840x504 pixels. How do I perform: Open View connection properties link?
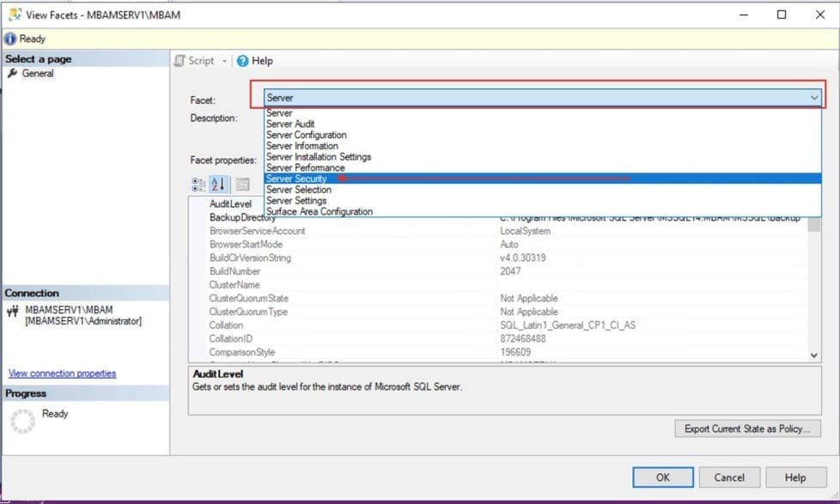[x=62, y=373]
